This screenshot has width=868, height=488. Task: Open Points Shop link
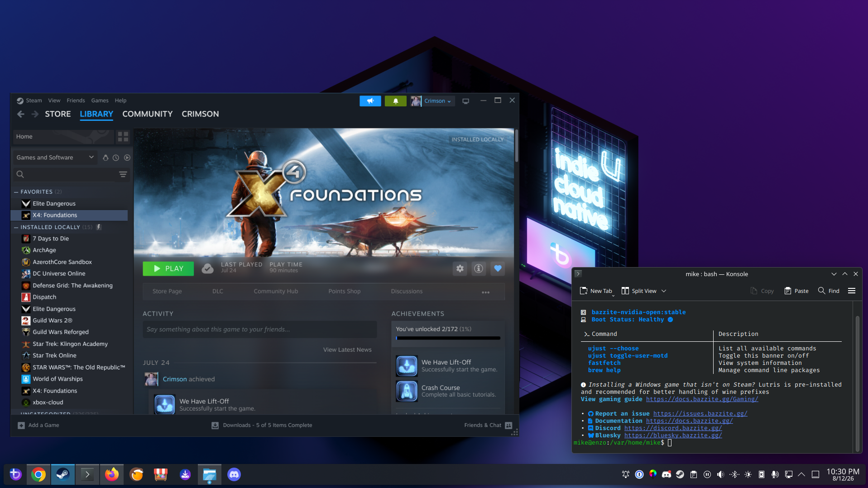click(345, 292)
